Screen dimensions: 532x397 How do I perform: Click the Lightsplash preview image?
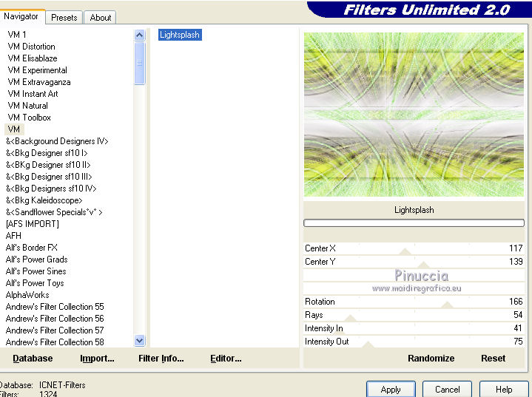click(414, 115)
